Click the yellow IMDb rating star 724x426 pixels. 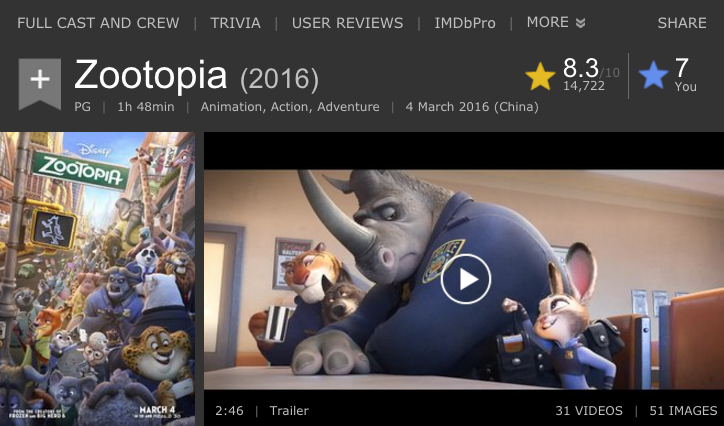540,77
